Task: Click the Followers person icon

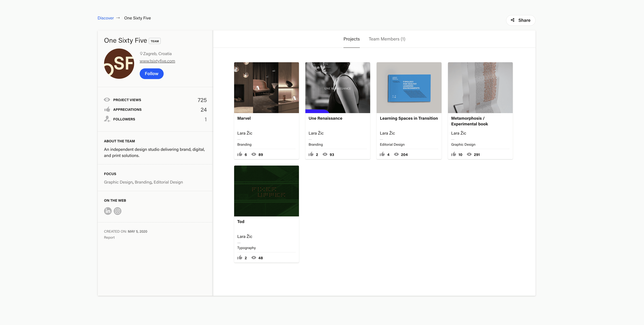Action: [x=107, y=119]
